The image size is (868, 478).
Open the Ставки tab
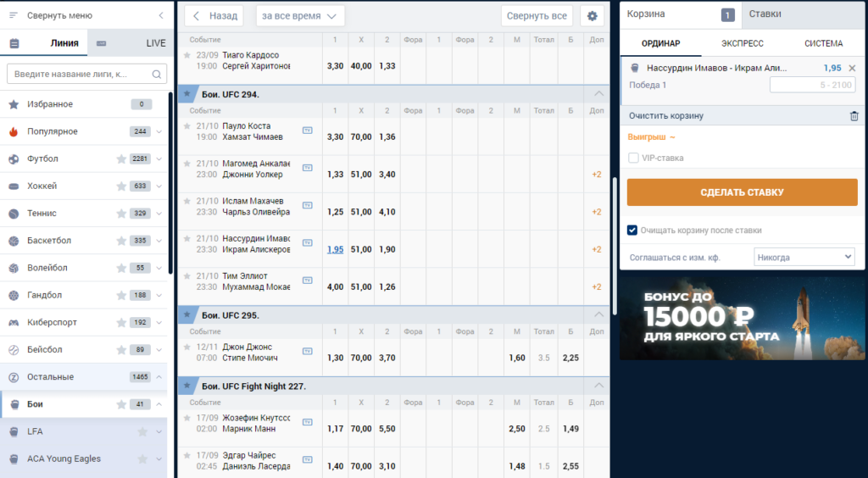coord(803,14)
